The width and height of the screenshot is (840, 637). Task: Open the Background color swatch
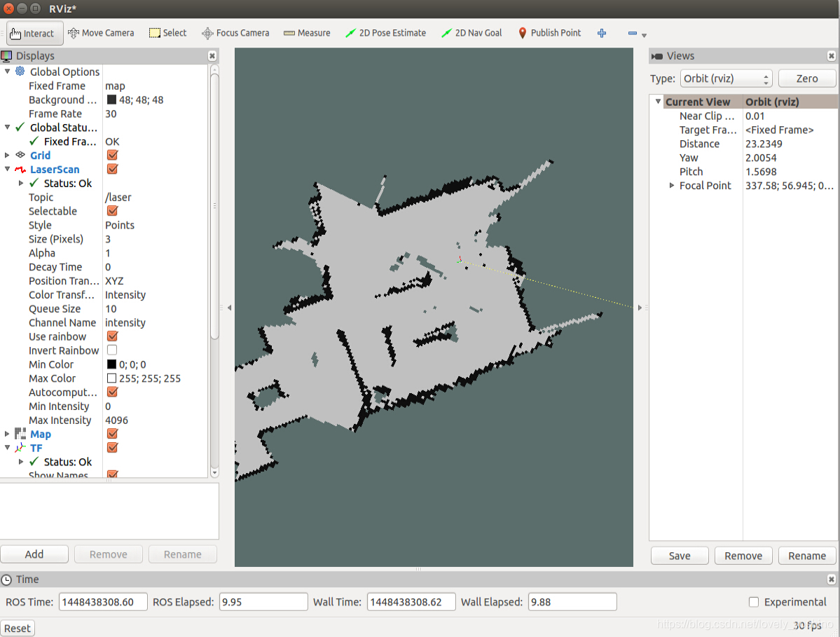[111, 100]
